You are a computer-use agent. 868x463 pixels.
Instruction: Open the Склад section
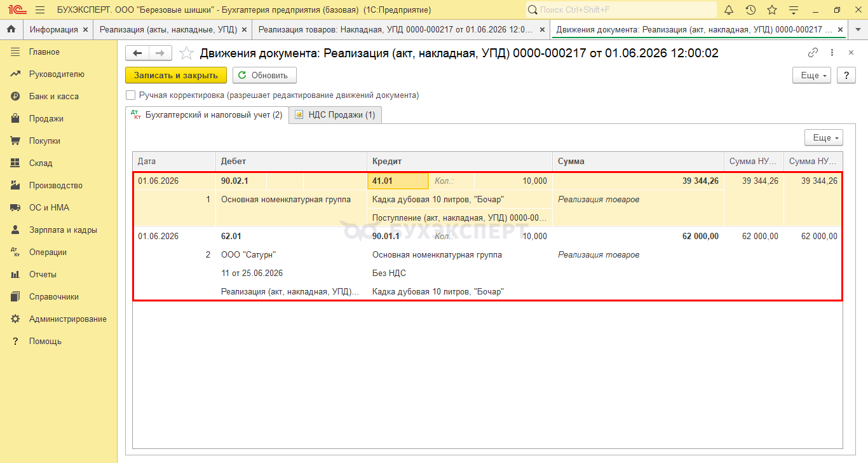41,163
